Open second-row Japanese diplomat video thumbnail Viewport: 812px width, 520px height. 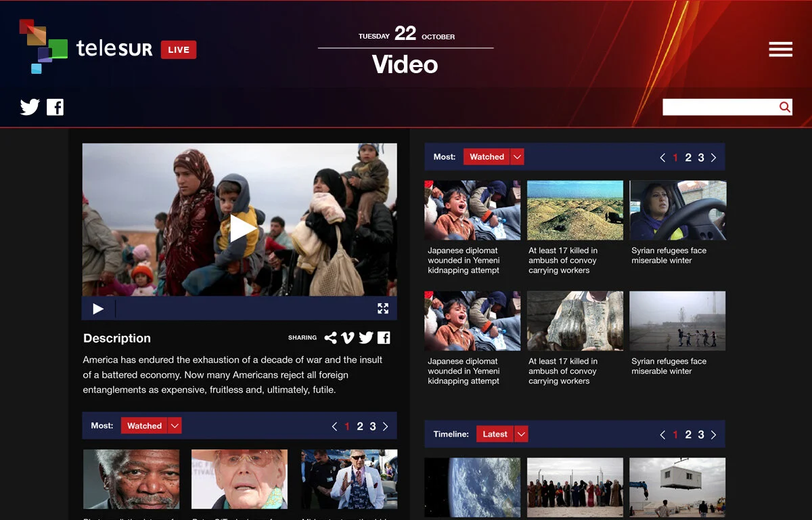tap(472, 321)
